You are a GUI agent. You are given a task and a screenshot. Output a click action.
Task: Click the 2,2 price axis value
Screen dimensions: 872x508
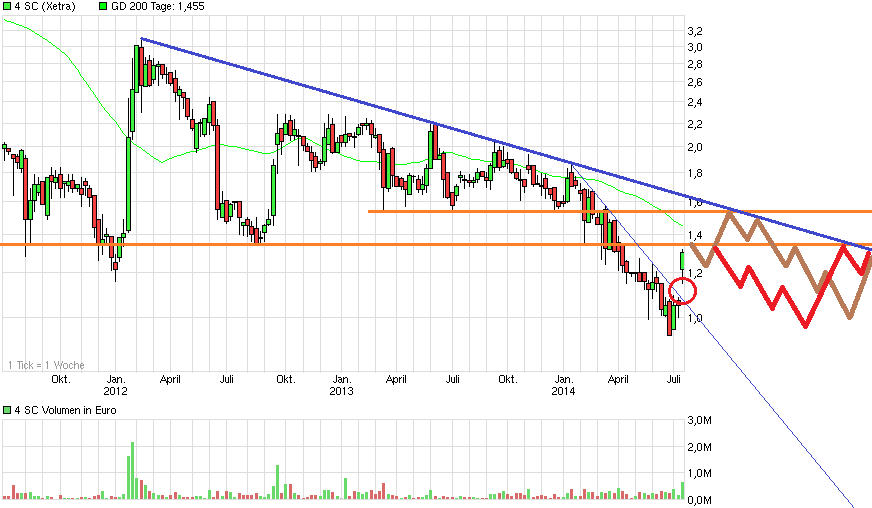point(695,124)
